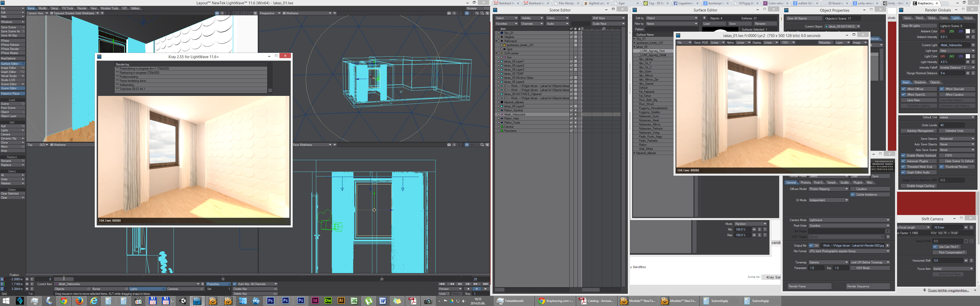Toggle the Auto Key checkbox
This screenshot has height=306, width=980.
235,284
